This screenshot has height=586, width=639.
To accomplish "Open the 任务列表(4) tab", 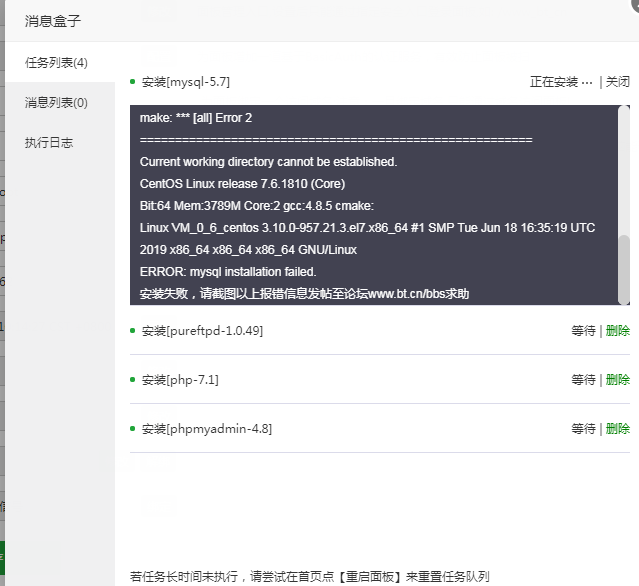I will [x=60, y=62].
